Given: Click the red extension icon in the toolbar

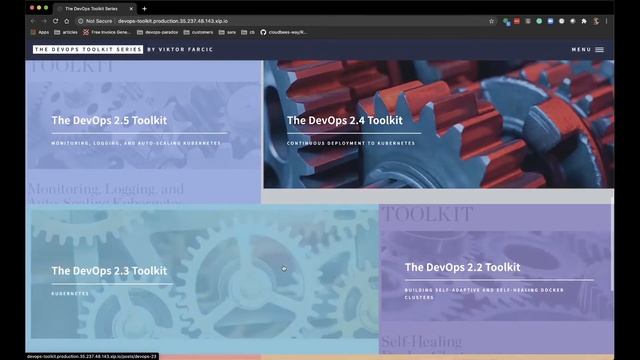Looking at the screenshot, I should (517, 21).
